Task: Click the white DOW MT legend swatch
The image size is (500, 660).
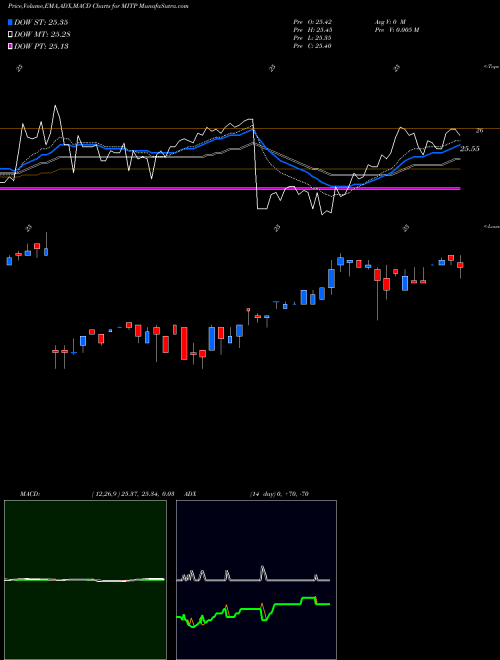Action: click(11, 34)
